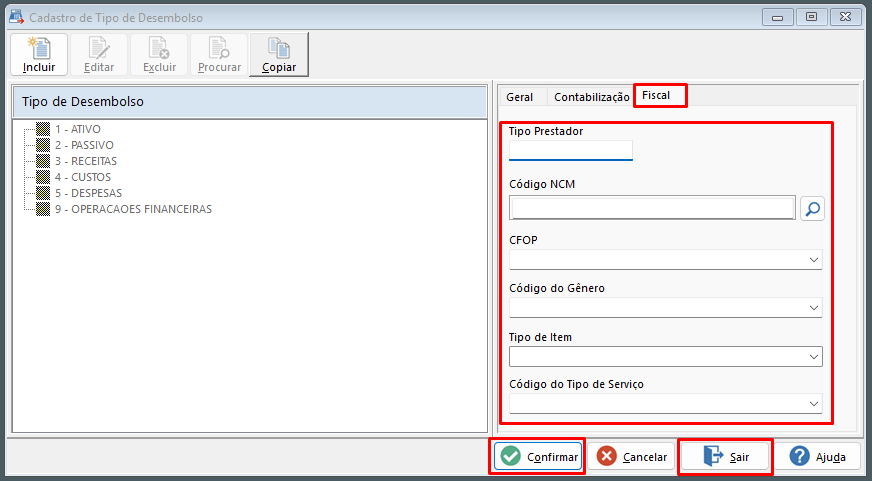The height and width of the screenshot is (481, 872).
Task: Switch to the Fiscal tab
Action: (x=660, y=95)
